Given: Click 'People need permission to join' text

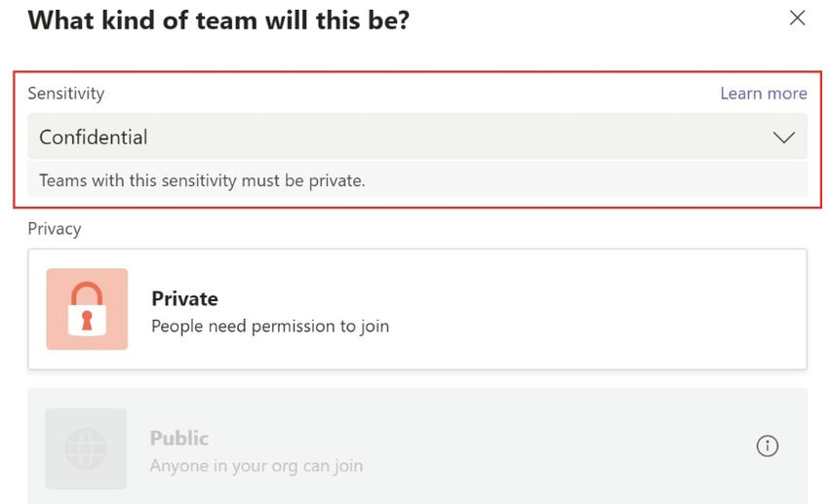Looking at the screenshot, I should click(270, 327).
